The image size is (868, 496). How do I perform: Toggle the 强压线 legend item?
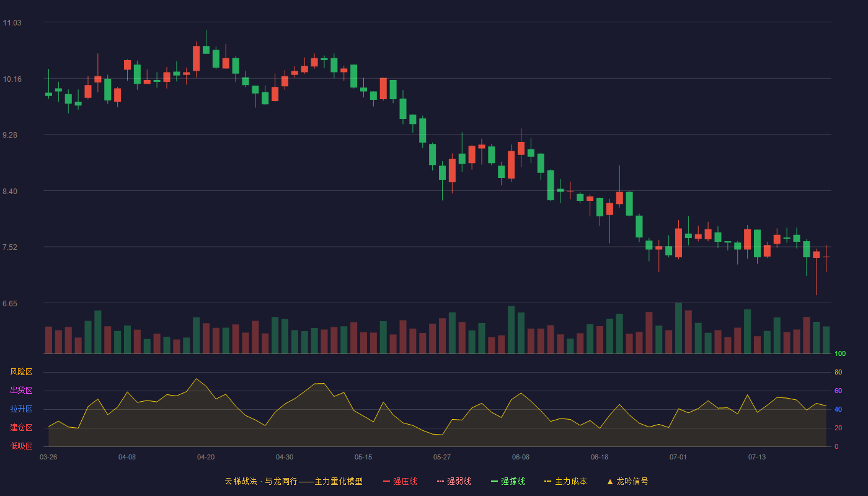[400, 481]
